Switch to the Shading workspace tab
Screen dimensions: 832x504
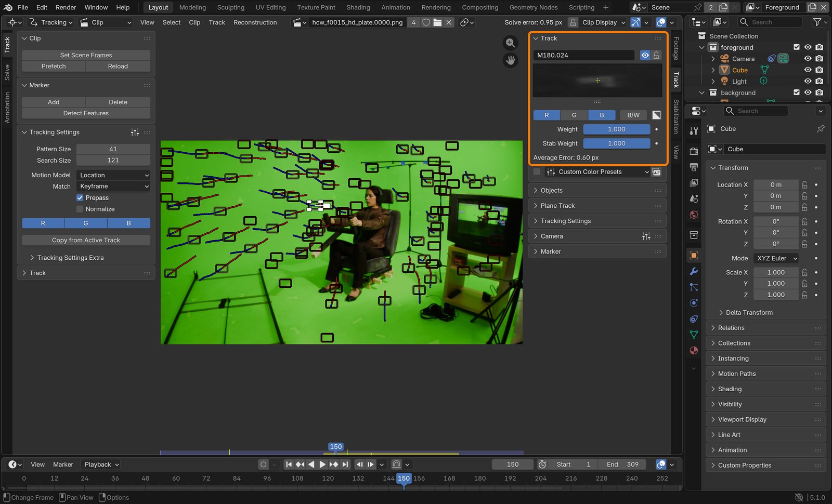pyautogui.click(x=358, y=7)
